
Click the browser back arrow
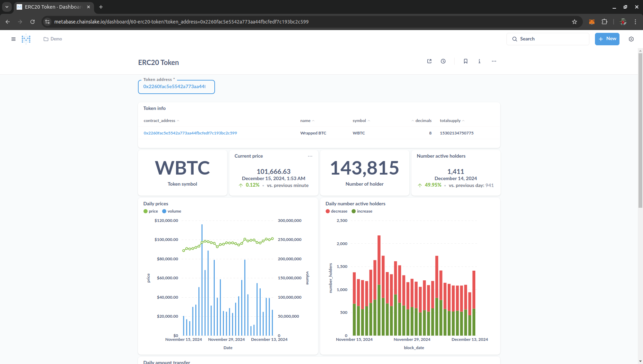(8, 22)
